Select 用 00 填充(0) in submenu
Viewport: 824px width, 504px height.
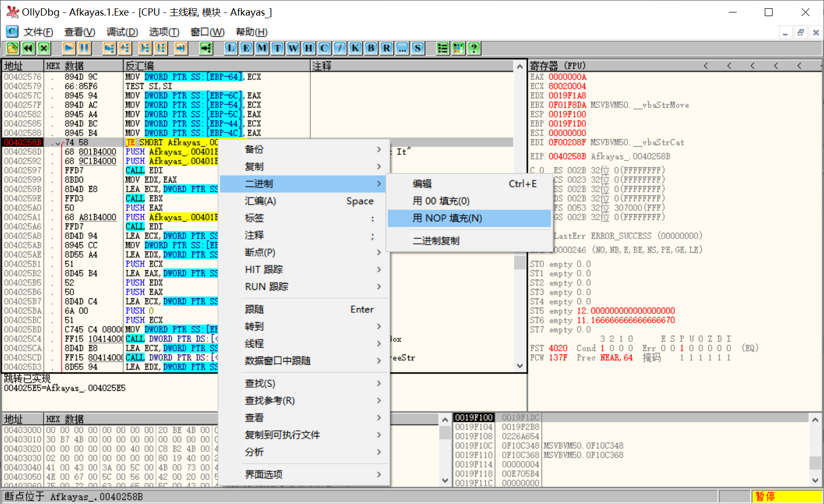coord(469,201)
